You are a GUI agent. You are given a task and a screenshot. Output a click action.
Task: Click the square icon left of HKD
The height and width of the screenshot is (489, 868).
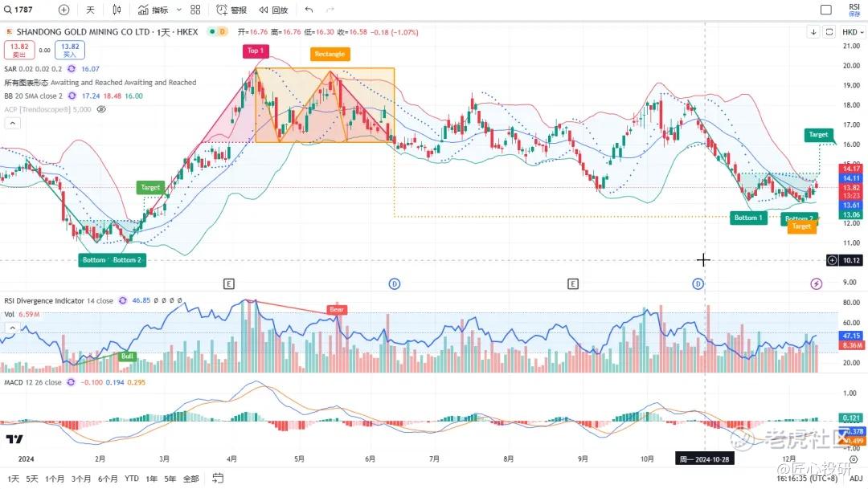tap(829, 32)
